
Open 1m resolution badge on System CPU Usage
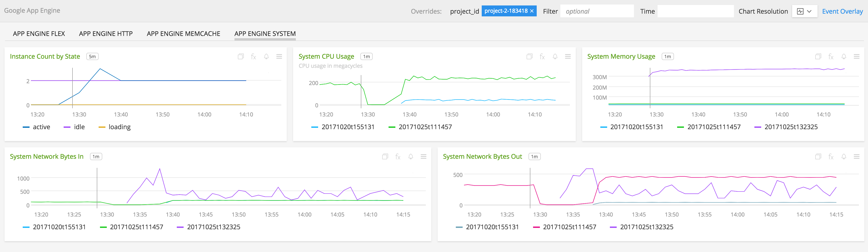point(366,57)
